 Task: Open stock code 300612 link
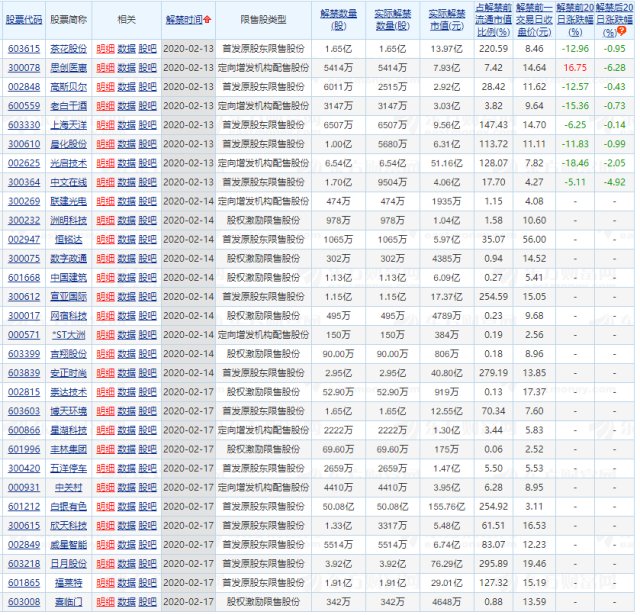click(24, 297)
